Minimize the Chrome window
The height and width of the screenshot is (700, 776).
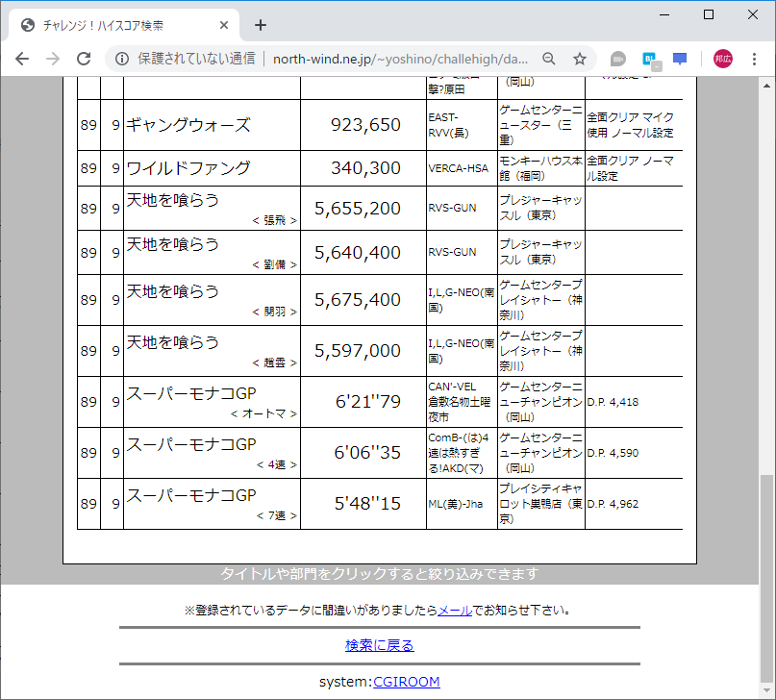pos(664,14)
